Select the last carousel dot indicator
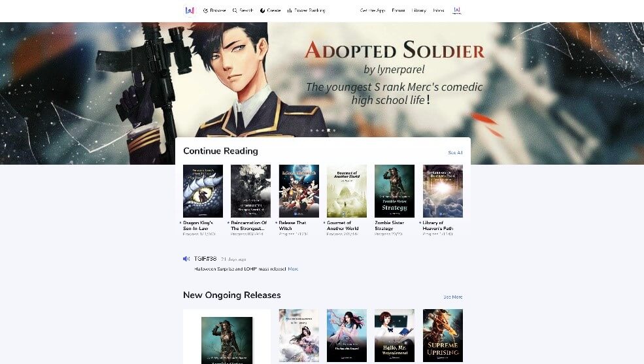Viewport: 644px width, 364px height. coord(334,131)
